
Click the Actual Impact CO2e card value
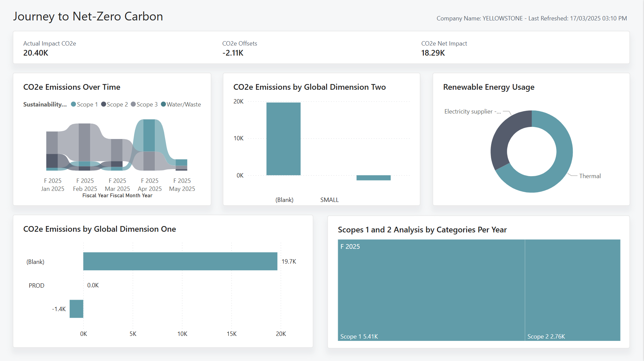click(36, 53)
